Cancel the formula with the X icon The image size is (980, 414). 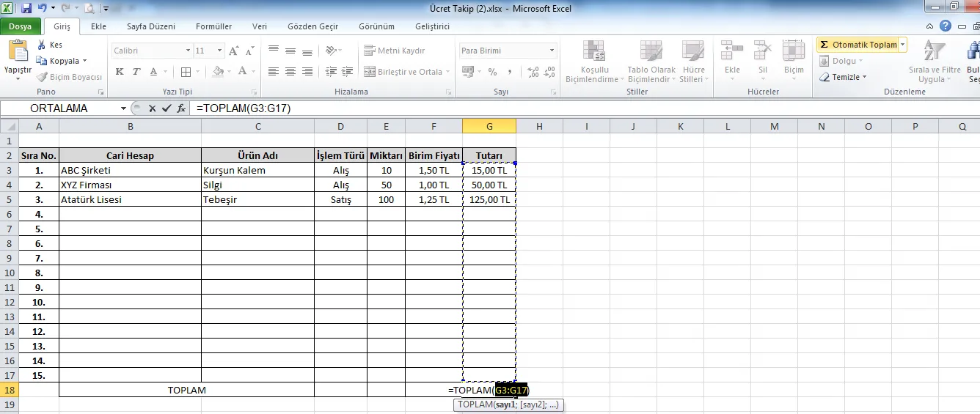tap(153, 108)
